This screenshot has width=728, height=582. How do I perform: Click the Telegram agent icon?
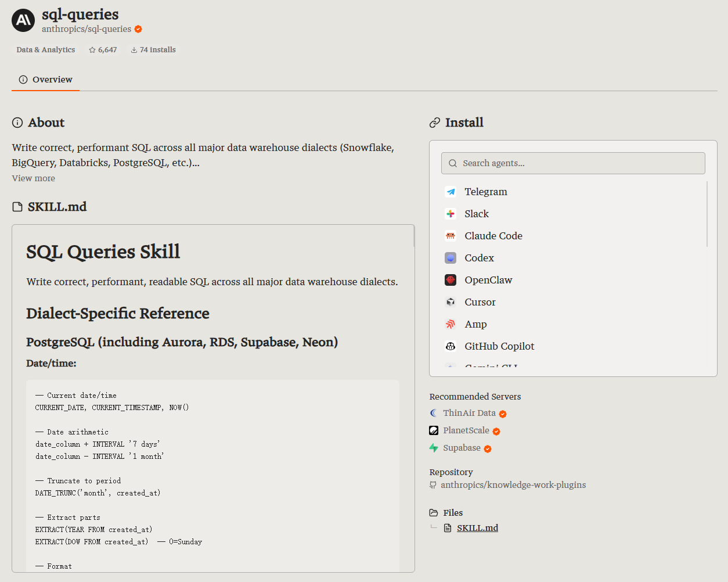point(451,192)
